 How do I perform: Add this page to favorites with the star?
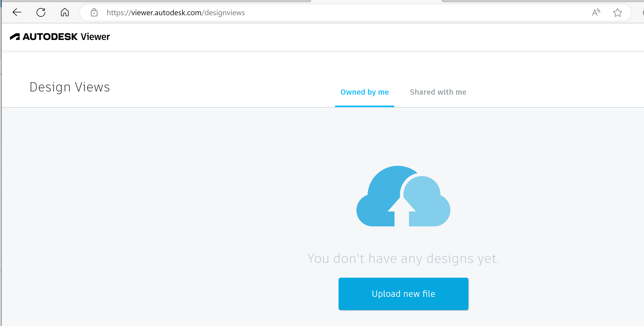(x=617, y=12)
